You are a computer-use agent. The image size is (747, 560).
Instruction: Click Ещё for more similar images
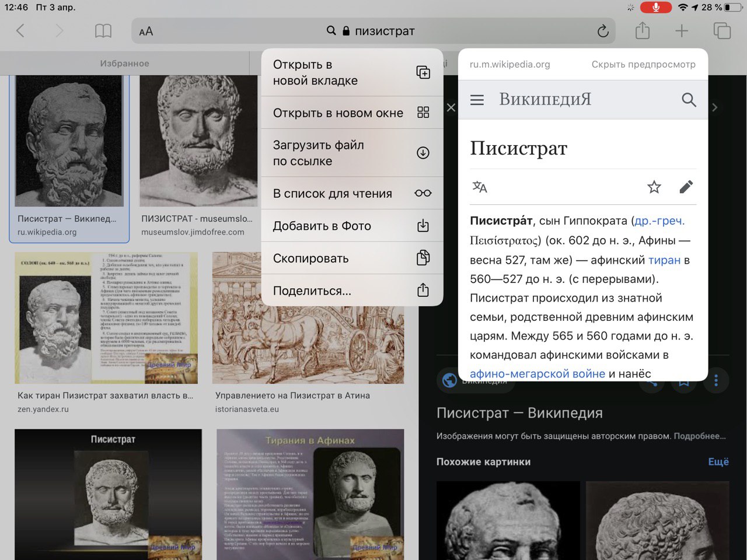click(x=718, y=461)
